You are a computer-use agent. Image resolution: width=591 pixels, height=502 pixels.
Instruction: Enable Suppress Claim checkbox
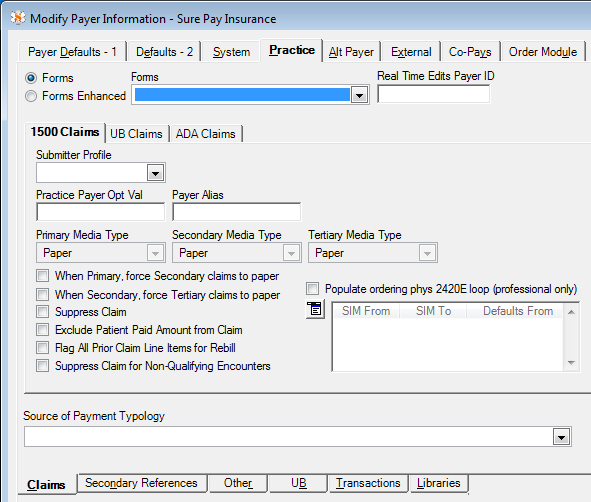(x=43, y=312)
